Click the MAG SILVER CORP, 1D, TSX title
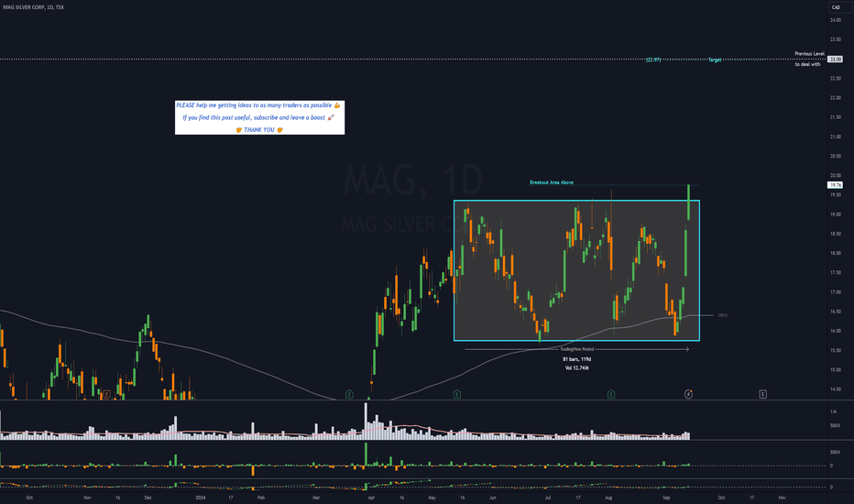Image resolution: width=854 pixels, height=504 pixels. tap(33, 7)
